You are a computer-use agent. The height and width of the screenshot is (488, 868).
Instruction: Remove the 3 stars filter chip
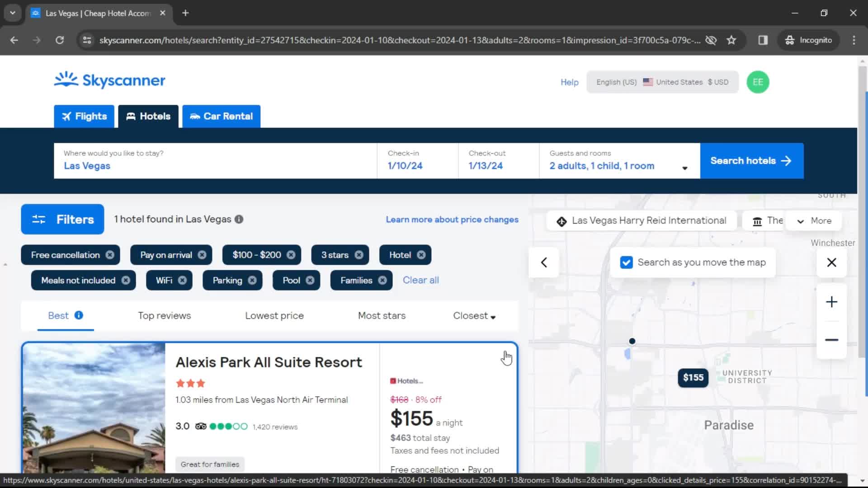point(359,255)
